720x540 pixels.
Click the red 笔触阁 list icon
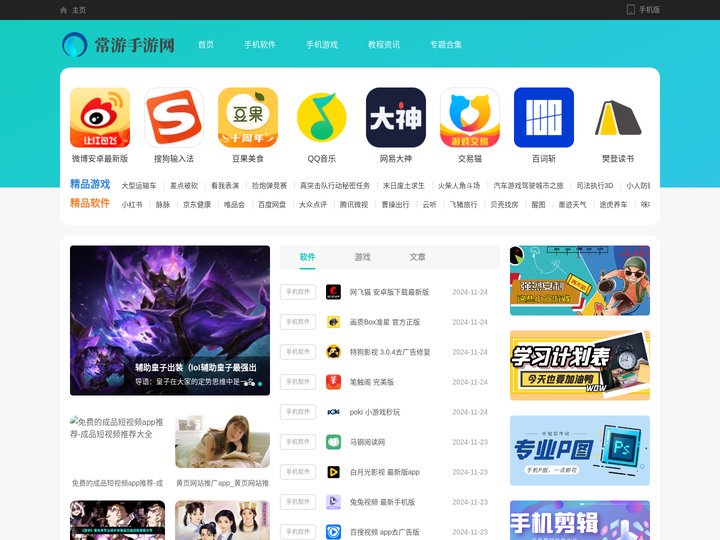(333, 382)
